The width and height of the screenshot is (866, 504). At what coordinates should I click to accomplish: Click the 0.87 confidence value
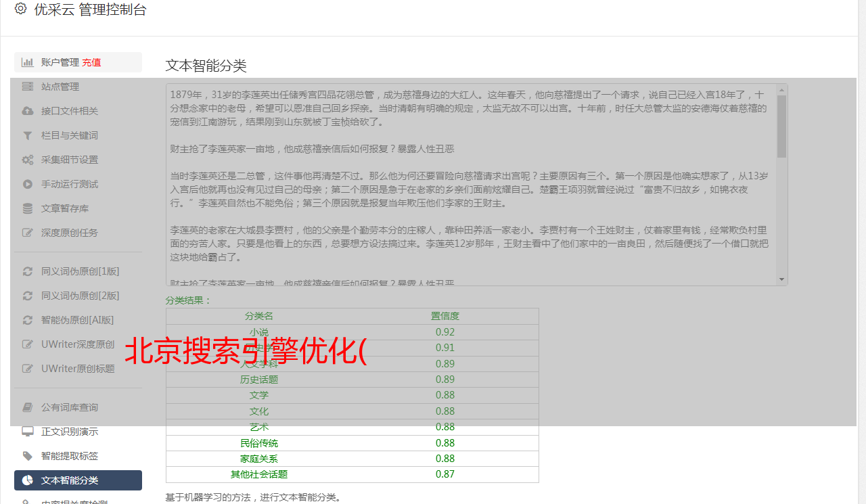[x=445, y=474]
